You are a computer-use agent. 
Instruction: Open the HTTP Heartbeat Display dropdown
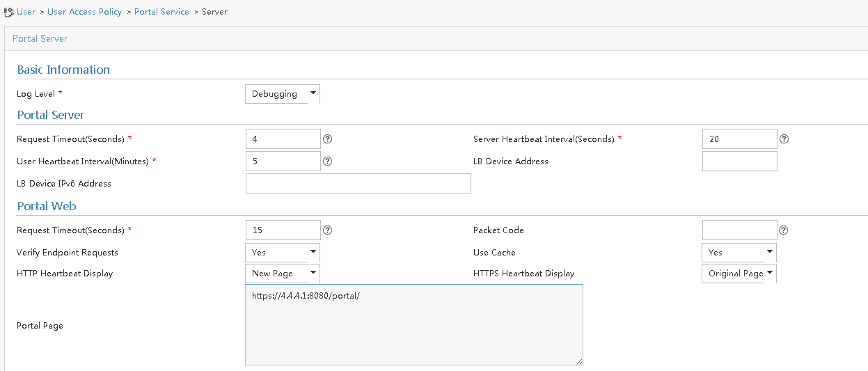tap(283, 274)
